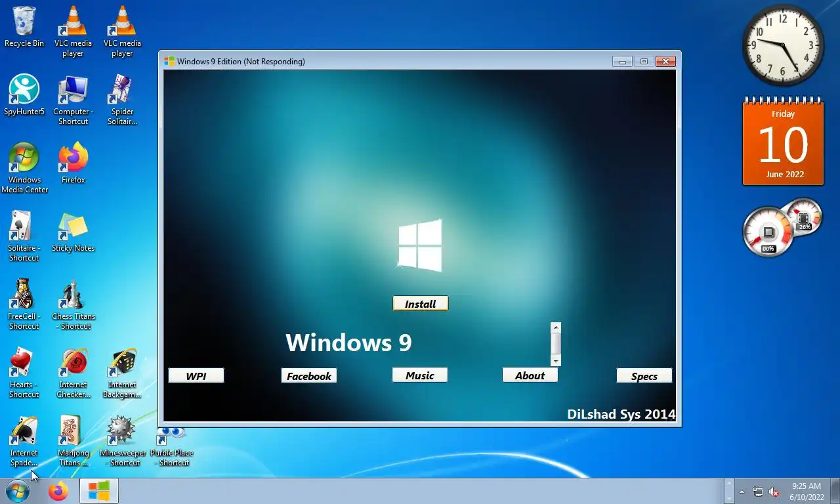This screenshot has height=504, width=840.
Task: Select the Mahjong Titans desktop icon
Action: 73,440
